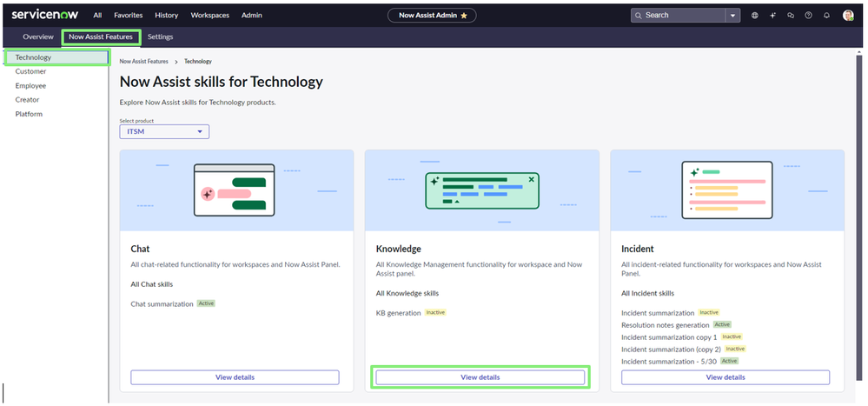868x406 pixels.
Task: Click View details on the Chat card
Action: (x=235, y=377)
